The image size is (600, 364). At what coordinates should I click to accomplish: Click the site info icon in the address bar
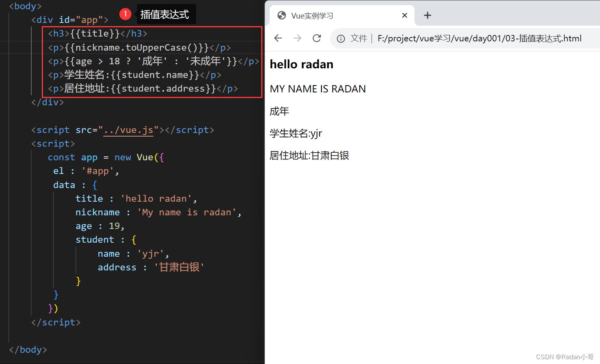(x=341, y=39)
